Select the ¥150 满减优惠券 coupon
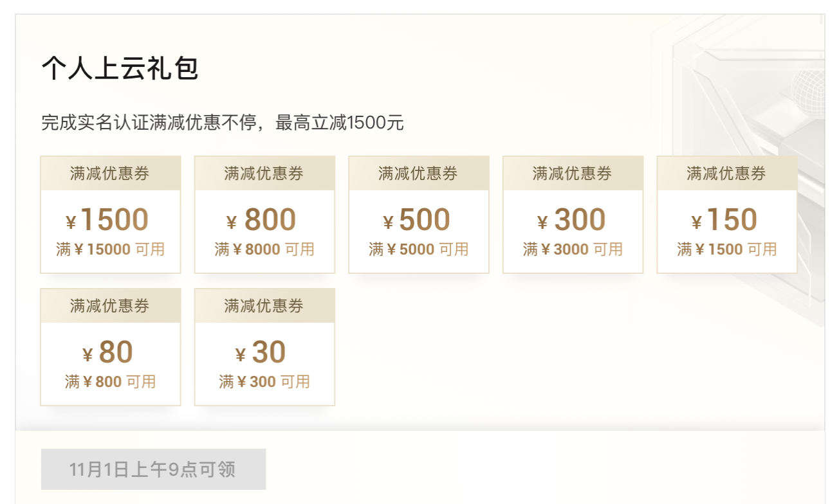 (x=727, y=219)
